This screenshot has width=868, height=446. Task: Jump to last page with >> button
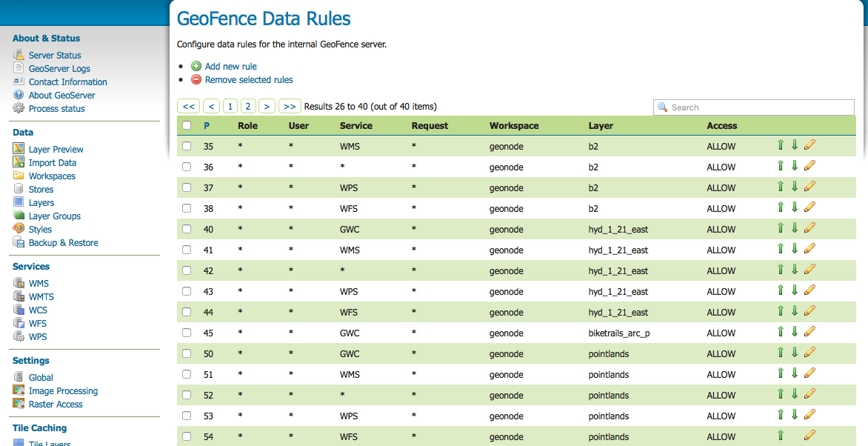click(290, 107)
